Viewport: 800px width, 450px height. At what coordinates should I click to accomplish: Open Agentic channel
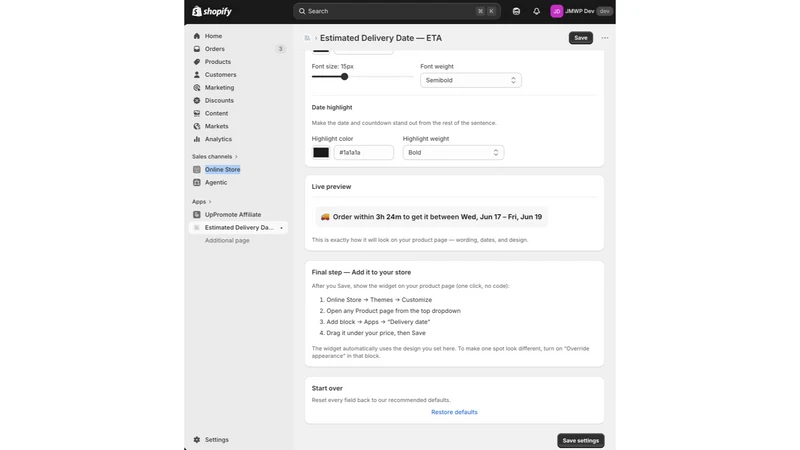216,182
